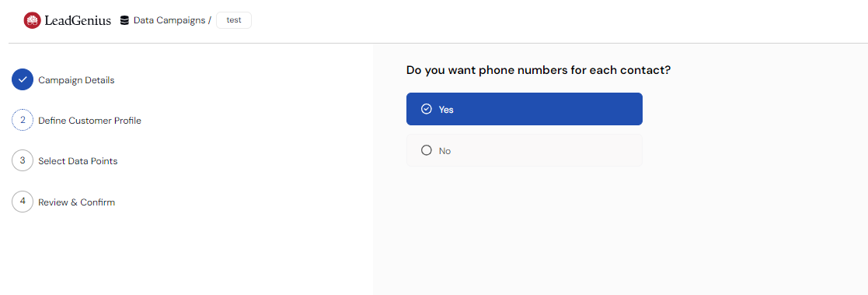Click the checkmark icon inside Yes option
The height and width of the screenshot is (295, 868).
[x=427, y=109]
